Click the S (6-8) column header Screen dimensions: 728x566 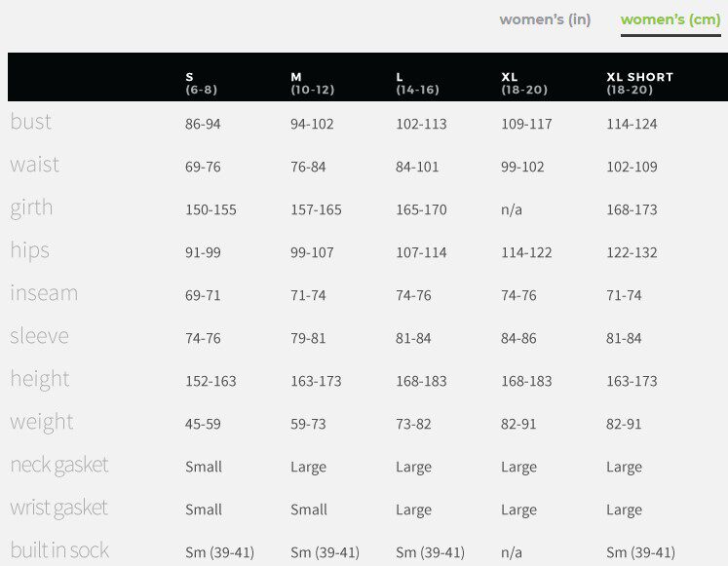point(203,83)
